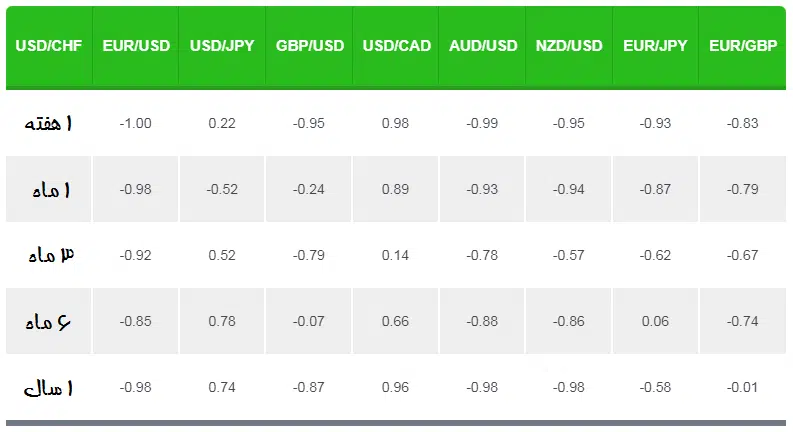Click the USD/JPY column header
The height and width of the screenshot is (432, 793).
[x=222, y=46]
